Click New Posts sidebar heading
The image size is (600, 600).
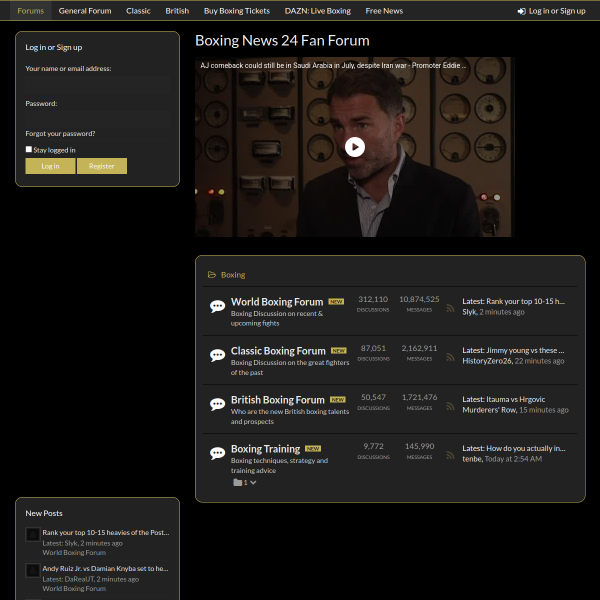click(44, 513)
